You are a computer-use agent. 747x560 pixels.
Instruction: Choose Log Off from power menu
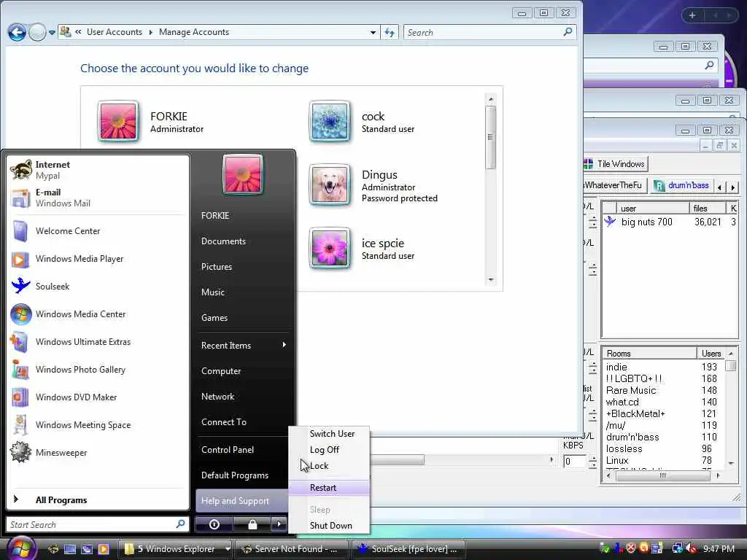(329, 449)
